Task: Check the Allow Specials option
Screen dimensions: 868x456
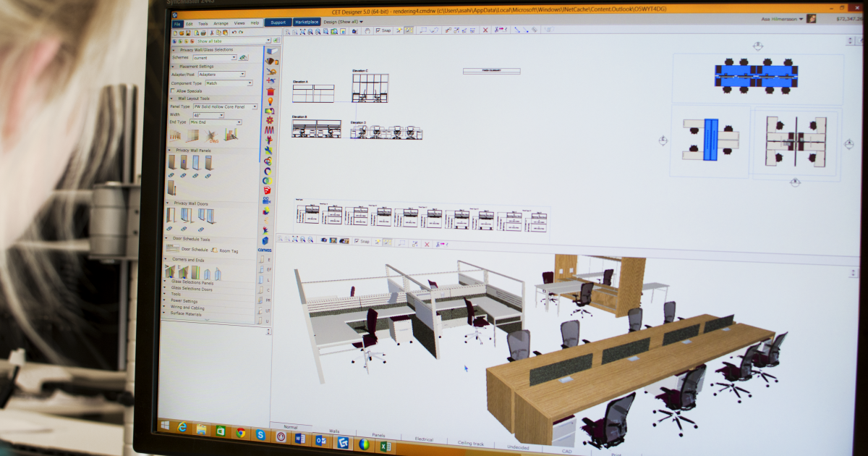Action: click(x=171, y=91)
